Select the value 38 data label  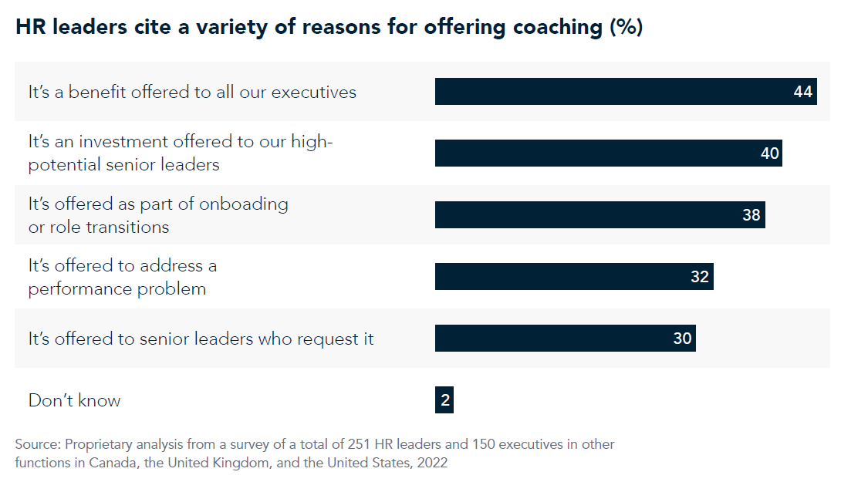coord(751,215)
